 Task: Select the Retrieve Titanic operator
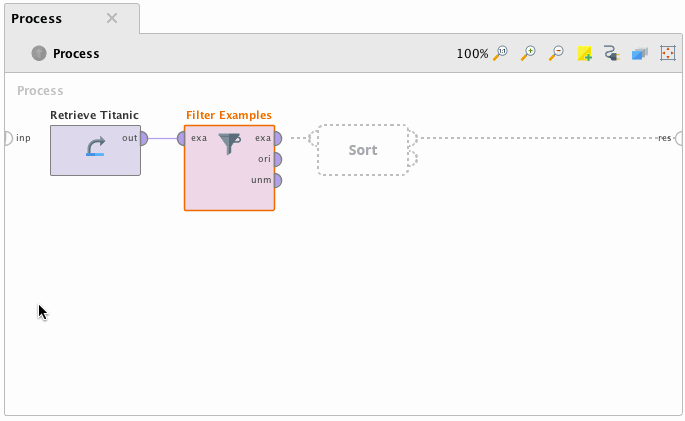[95, 150]
